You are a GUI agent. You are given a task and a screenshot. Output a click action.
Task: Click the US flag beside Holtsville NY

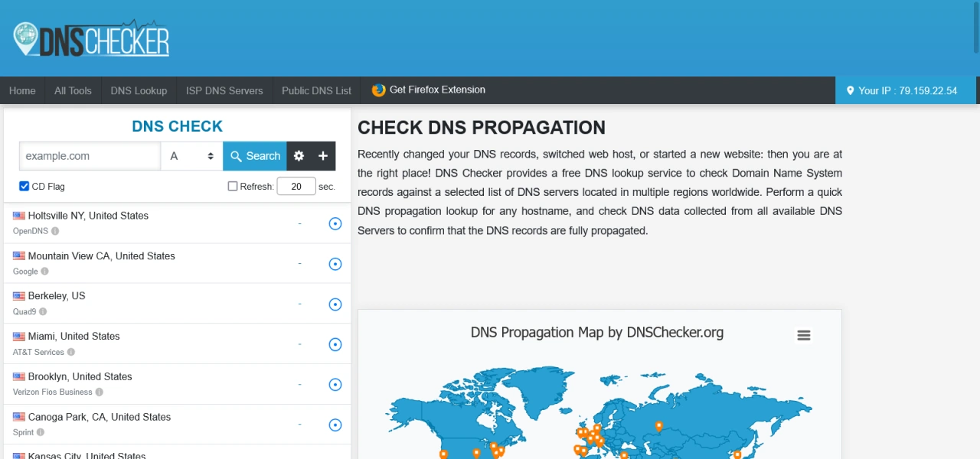tap(19, 216)
